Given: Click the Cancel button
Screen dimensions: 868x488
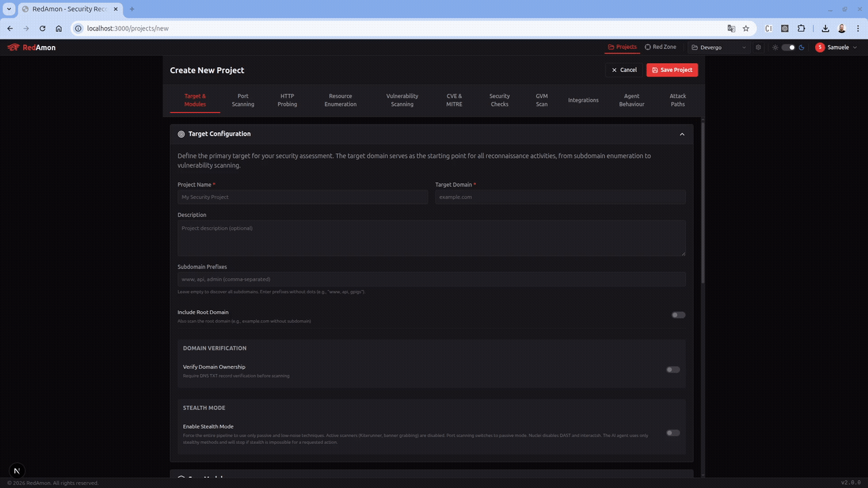Looking at the screenshot, I should point(623,70).
